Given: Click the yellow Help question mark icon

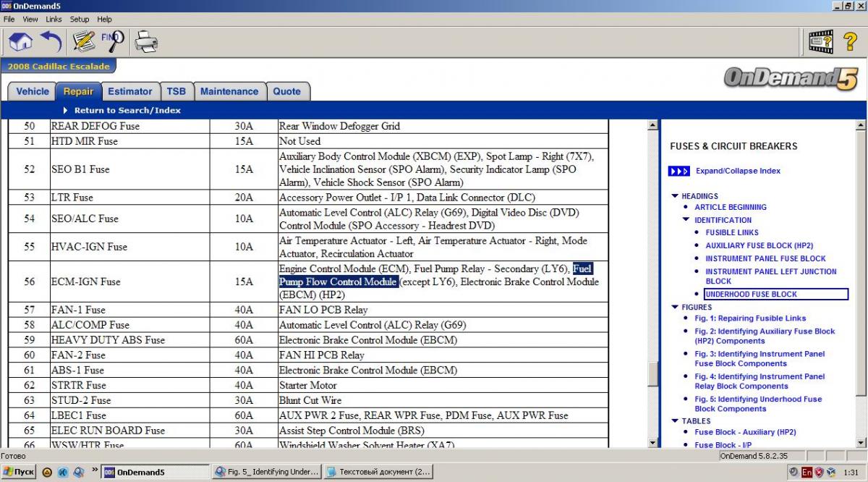Looking at the screenshot, I should pyautogui.click(x=851, y=42).
